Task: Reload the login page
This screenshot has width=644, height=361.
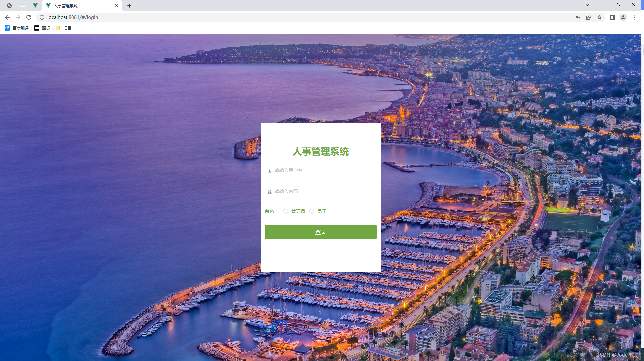Action: [x=29, y=17]
